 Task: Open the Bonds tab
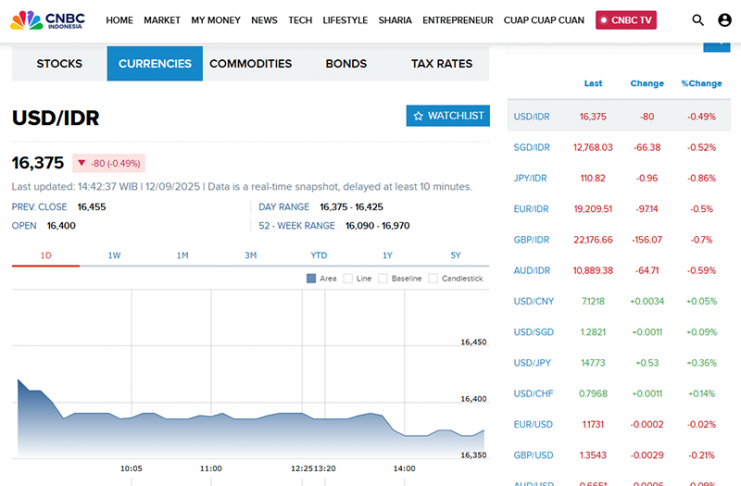[x=346, y=64]
